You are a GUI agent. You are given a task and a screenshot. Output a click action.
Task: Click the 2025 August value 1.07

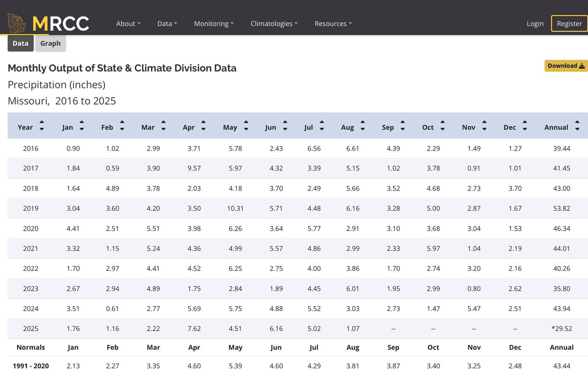(x=353, y=329)
